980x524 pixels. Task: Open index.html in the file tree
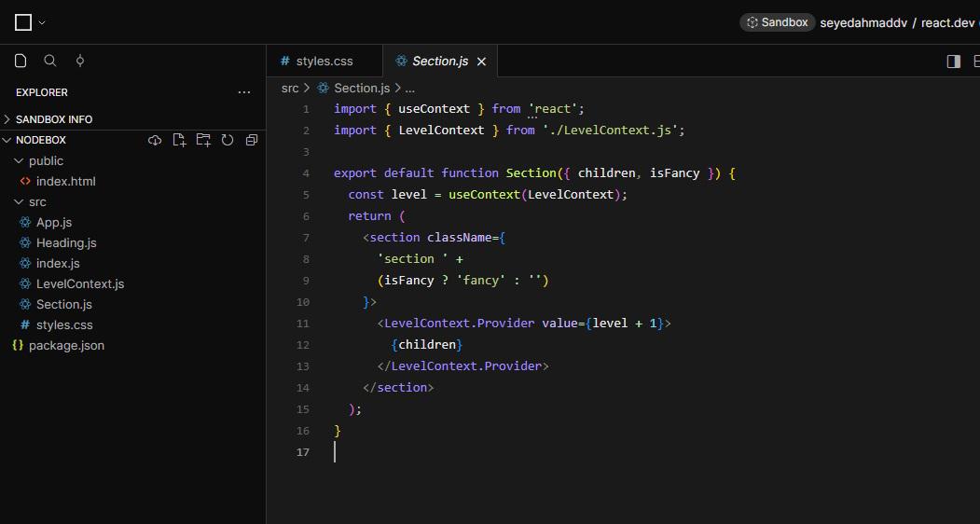[x=65, y=181]
